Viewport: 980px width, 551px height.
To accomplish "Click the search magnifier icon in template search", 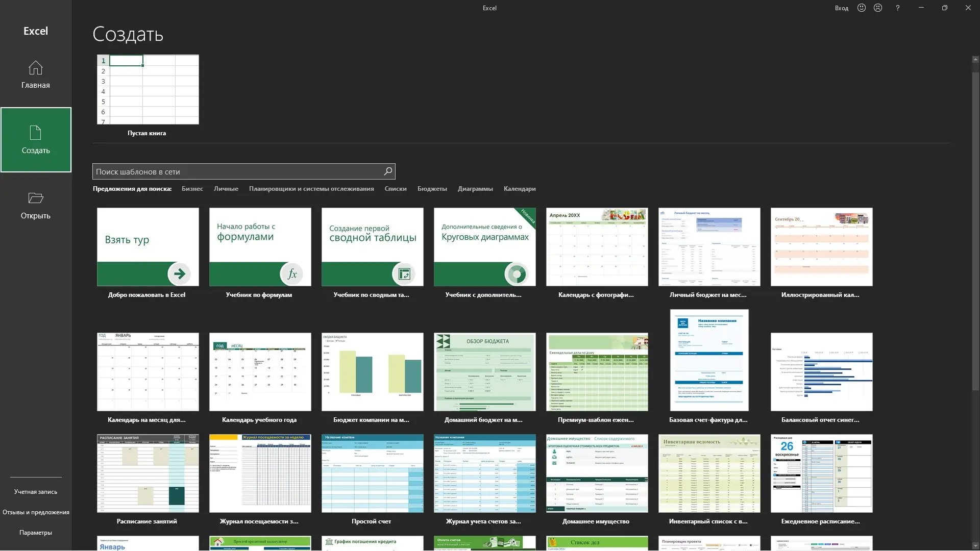I will point(388,171).
